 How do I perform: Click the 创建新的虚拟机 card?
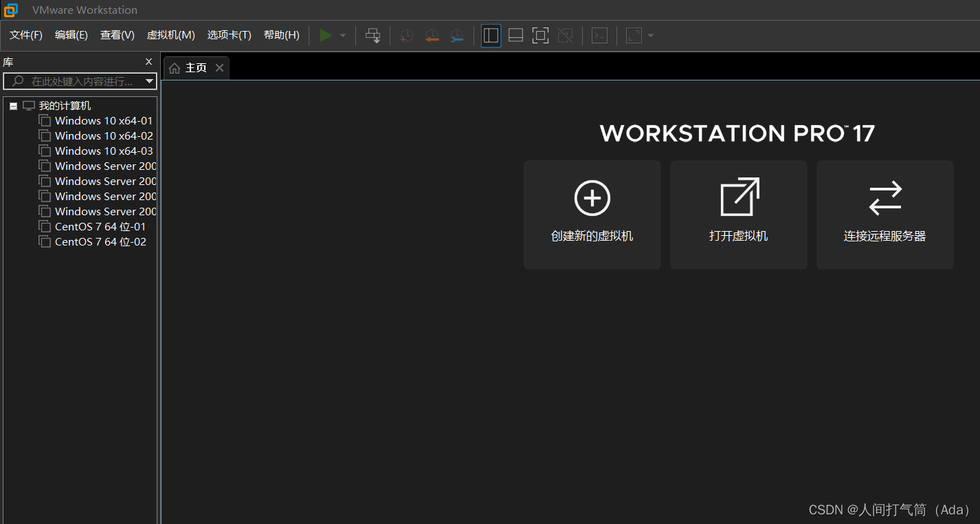(592, 215)
